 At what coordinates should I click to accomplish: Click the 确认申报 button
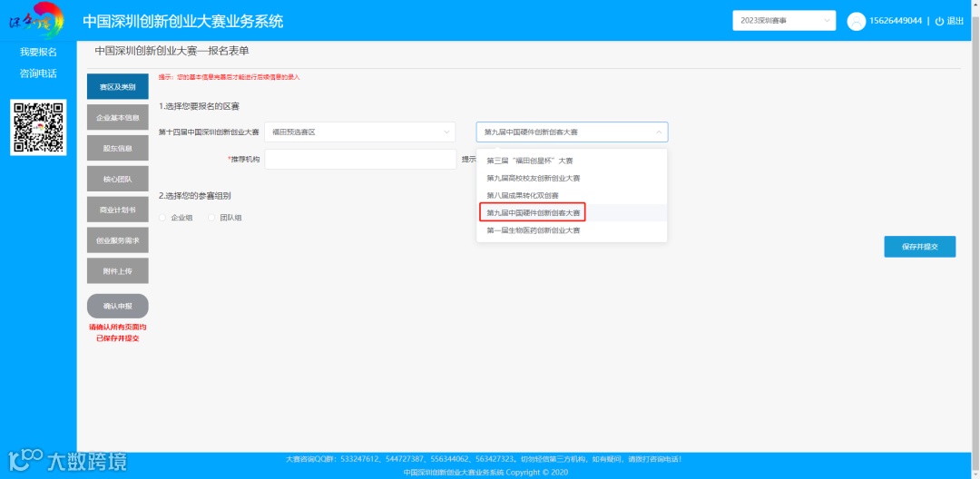click(x=117, y=306)
